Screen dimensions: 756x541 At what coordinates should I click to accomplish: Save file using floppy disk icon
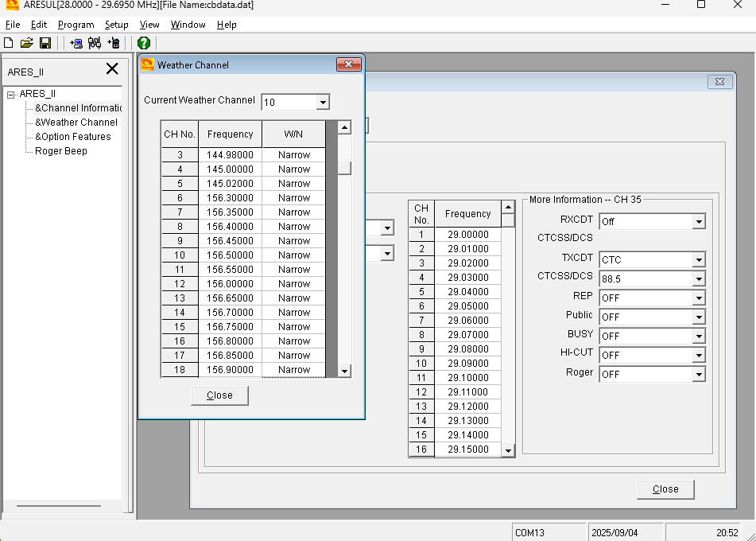(45, 43)
